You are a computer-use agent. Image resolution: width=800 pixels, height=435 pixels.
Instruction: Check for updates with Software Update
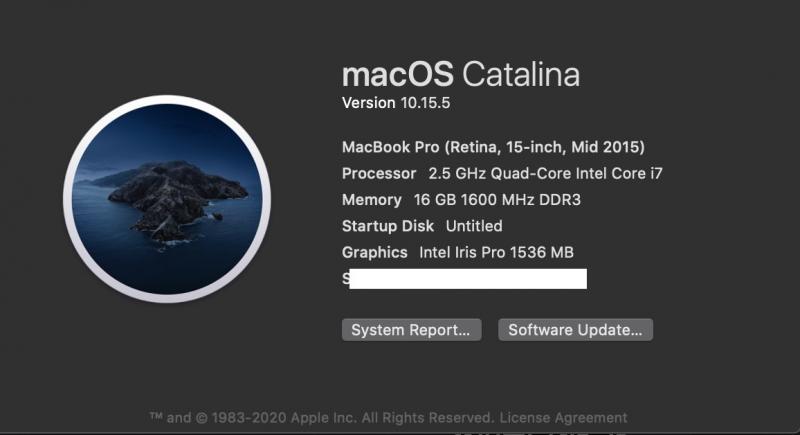point(575,330)
